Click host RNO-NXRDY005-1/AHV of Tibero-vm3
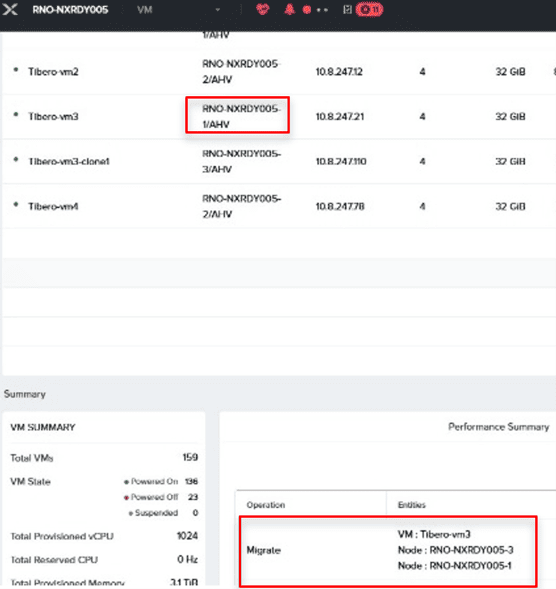Image resolution: width=556 pixels, height=589 pixels. coord(241,116)
